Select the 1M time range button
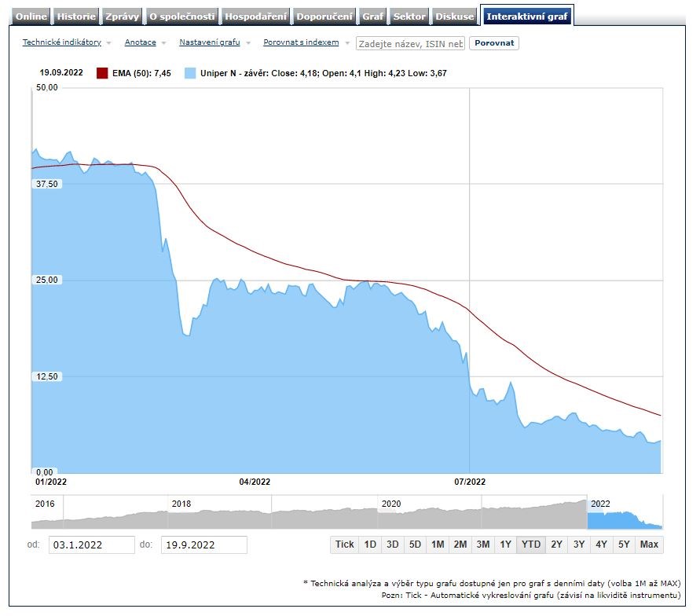The image size is (700, 616). coord(438,544)
